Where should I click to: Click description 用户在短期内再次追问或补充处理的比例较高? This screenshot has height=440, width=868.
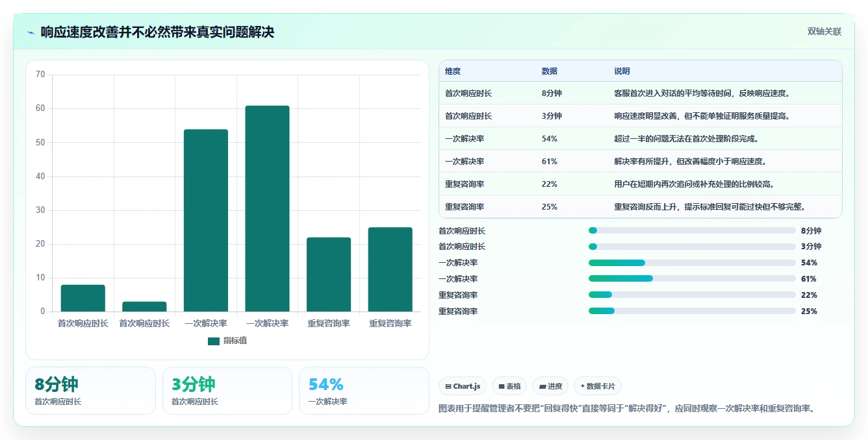(x=694, y=184)
